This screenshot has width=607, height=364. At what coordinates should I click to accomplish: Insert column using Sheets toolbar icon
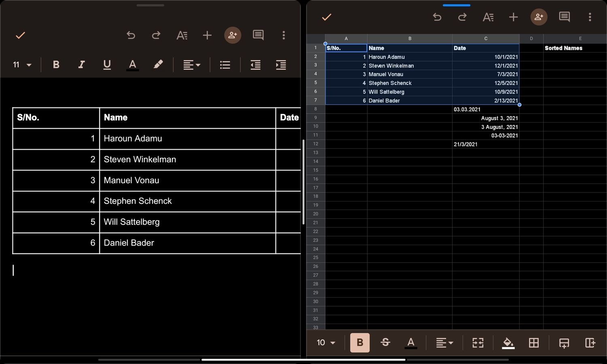[x=590, y=343]
